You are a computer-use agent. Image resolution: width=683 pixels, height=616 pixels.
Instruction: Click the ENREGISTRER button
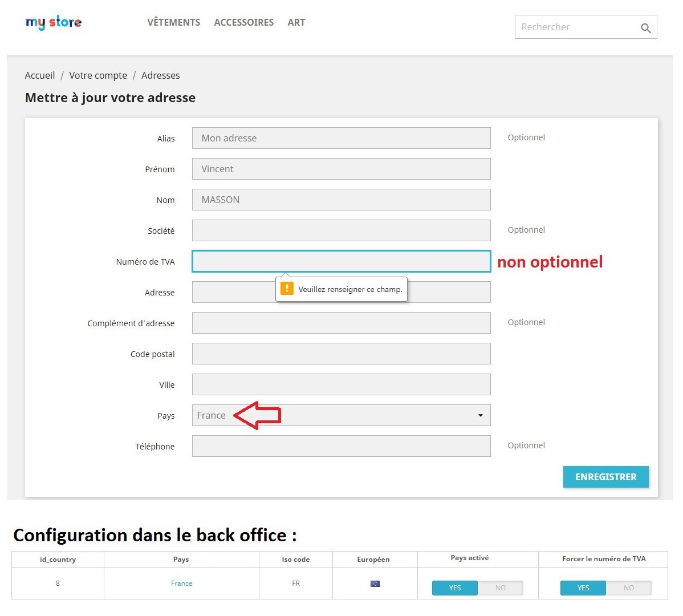click(x=605, y=477)
